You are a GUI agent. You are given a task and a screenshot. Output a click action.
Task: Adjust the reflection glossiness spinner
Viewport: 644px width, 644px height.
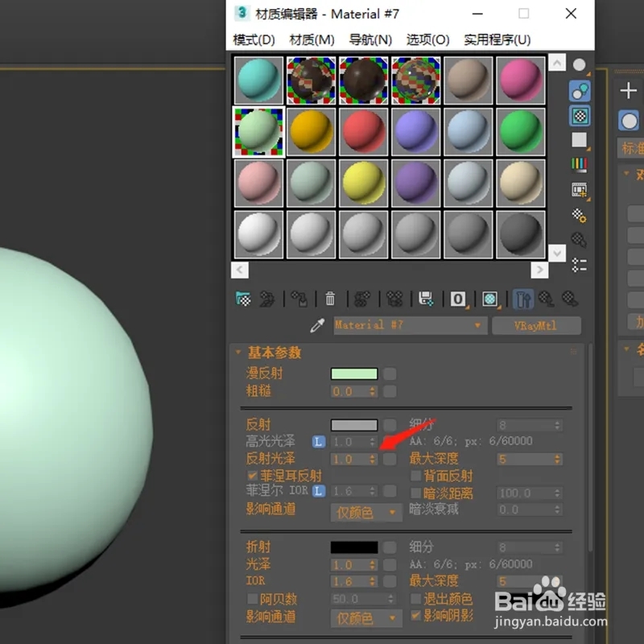click(x=373, y=459)
